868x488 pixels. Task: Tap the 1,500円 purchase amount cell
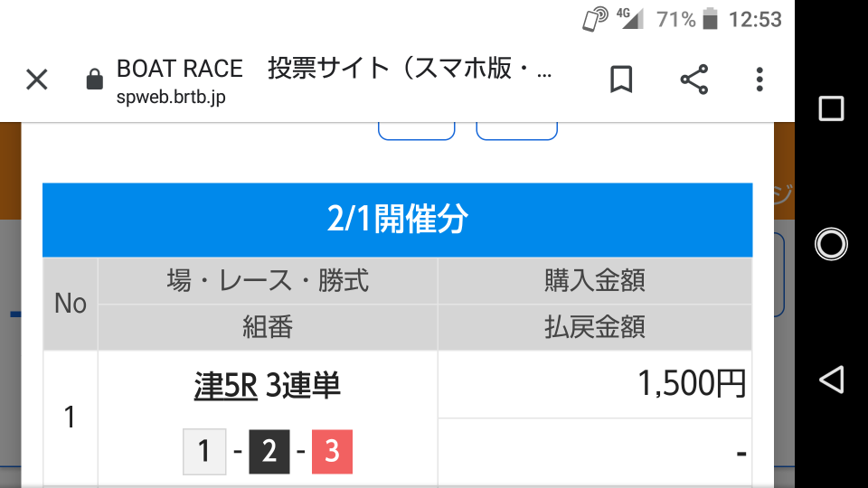point(595,384)
